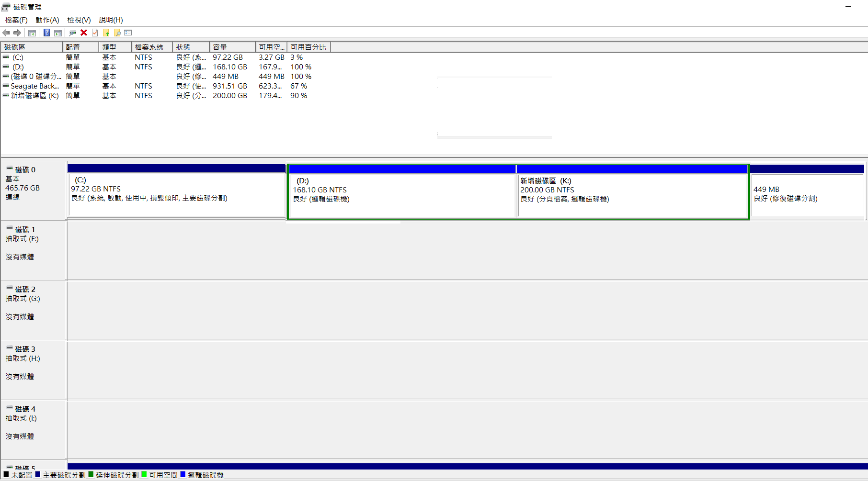Click the volume icon of the Seagate Back... row
The image size is (868, 481).
pyautogui.click(x=6, y=86)
